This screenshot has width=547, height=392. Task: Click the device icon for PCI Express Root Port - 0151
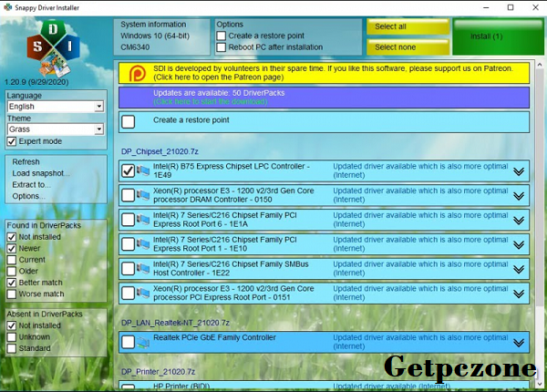pyautogui.click(x=143, y=293)
